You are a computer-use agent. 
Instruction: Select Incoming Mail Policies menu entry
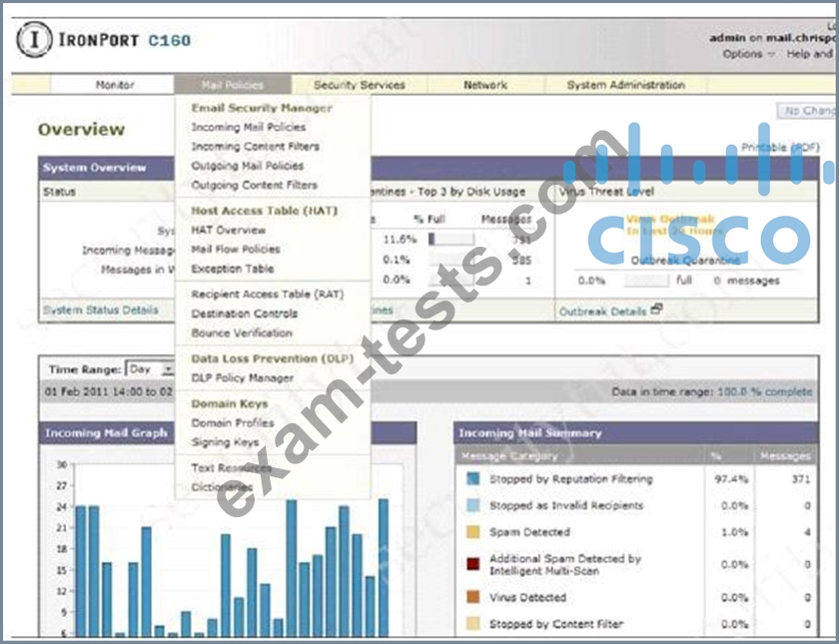tap(248, 128)
